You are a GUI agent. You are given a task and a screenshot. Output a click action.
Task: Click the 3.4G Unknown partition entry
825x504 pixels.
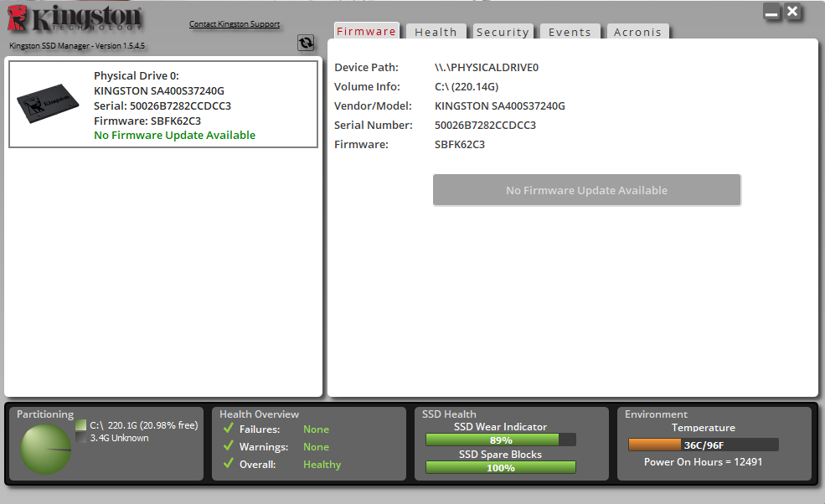(120, 438)
